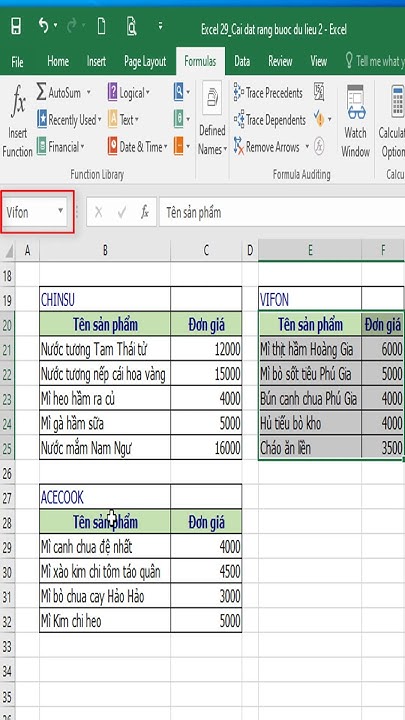Screen dimensions: 405x720
Task: Open the Date & Time functions list
Action: click(138, 147)
